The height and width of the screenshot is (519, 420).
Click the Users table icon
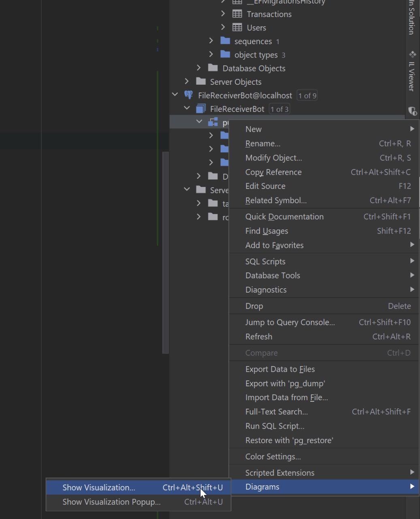(237, 28)
